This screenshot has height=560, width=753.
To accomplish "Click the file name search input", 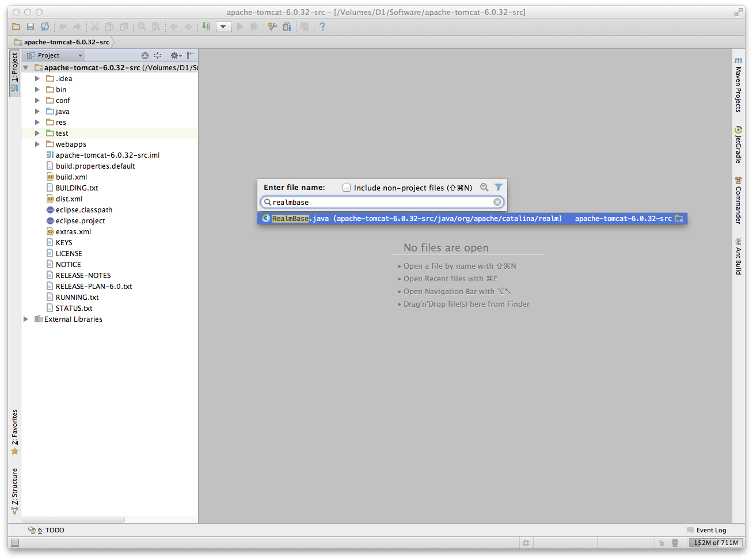I will coord(382,202).
